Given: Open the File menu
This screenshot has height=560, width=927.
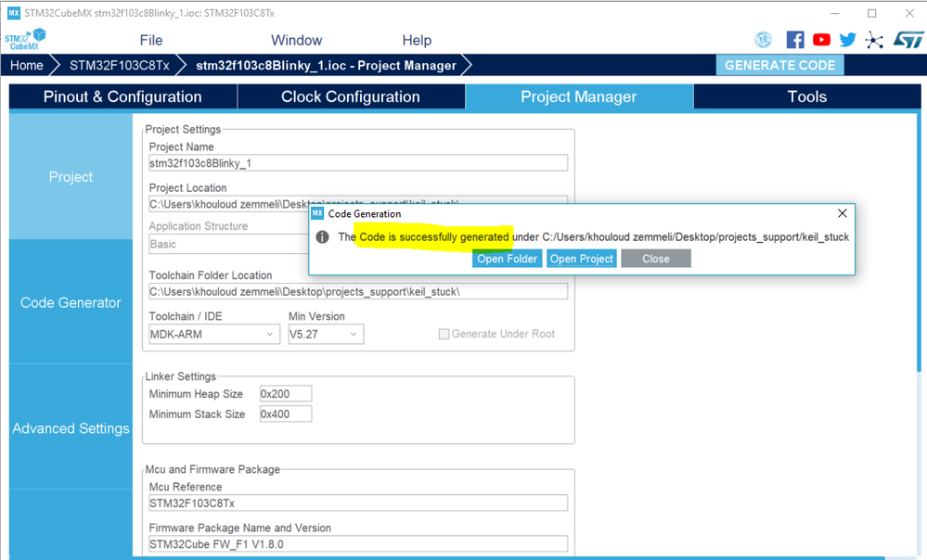Looking at the screenshot, I should pos(150,40).
